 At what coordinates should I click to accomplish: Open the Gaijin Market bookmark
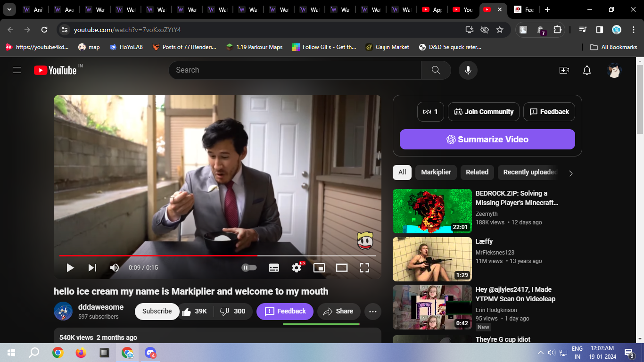pyautogui.click(x=388, y=47)
